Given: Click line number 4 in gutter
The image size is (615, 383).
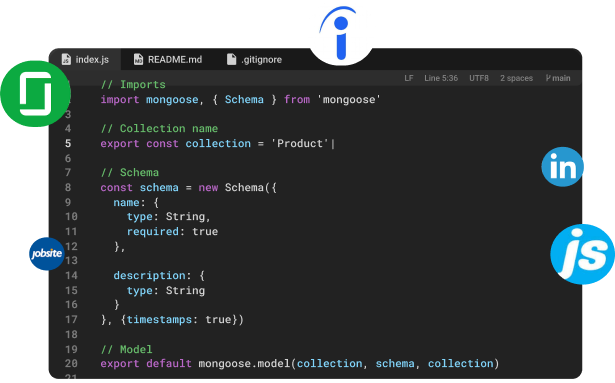Looking at the screenshot, I should tap(68, 129).
